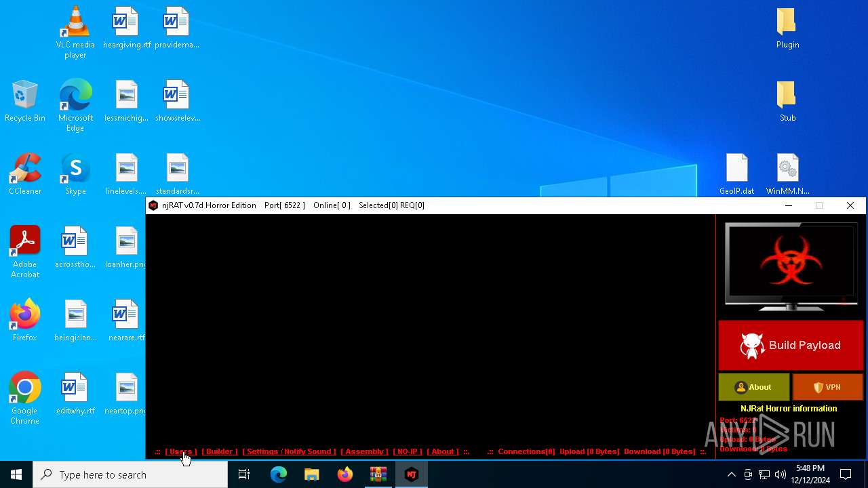Select the providema... Word file icon

pos(176,28)
